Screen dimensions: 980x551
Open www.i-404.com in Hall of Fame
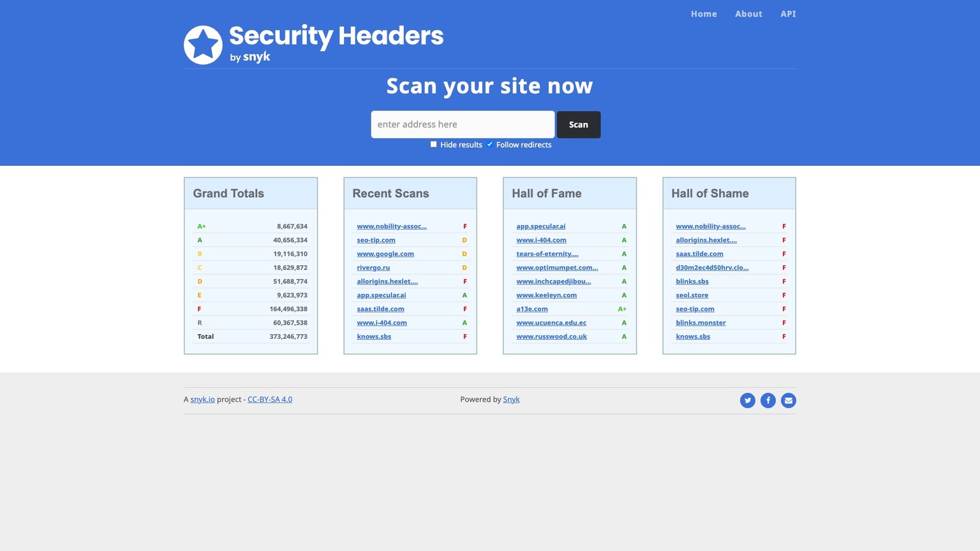coord(541,240)
